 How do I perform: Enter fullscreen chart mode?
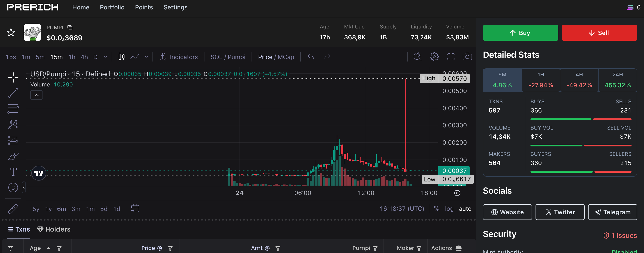point(451,57)
